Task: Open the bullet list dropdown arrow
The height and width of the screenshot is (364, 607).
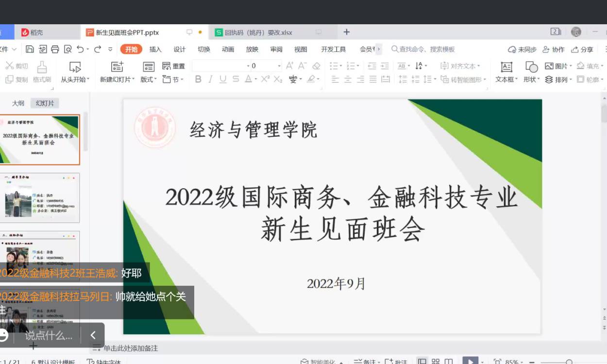Action: coord(342,66)
